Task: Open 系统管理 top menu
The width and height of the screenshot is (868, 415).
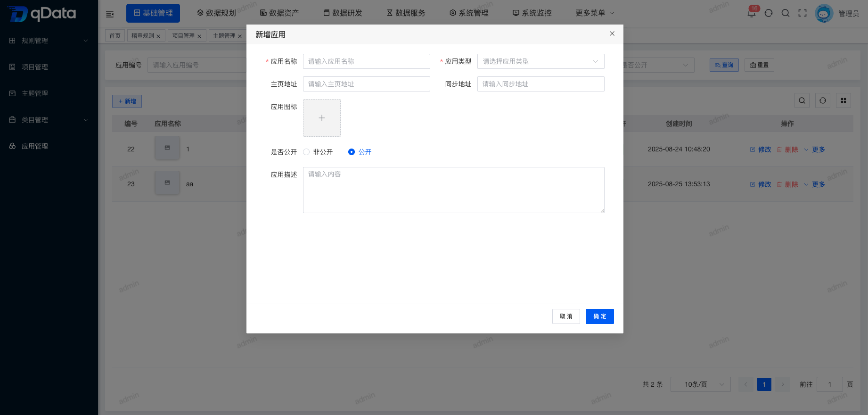Action: coord(469,13)
